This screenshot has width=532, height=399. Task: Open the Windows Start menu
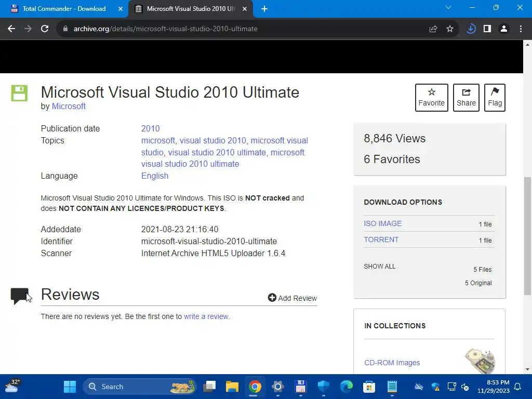coord(70,387)
